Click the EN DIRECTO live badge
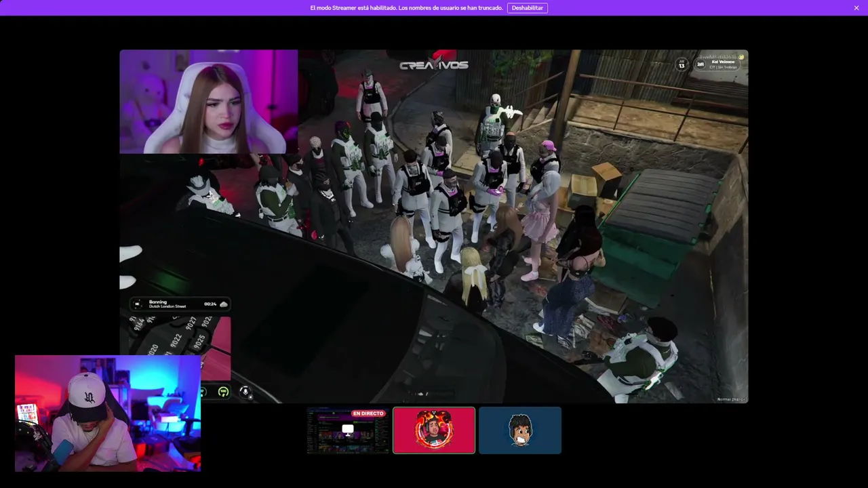The height and width of the screenshot is (488, 868). tap(368, 413)
